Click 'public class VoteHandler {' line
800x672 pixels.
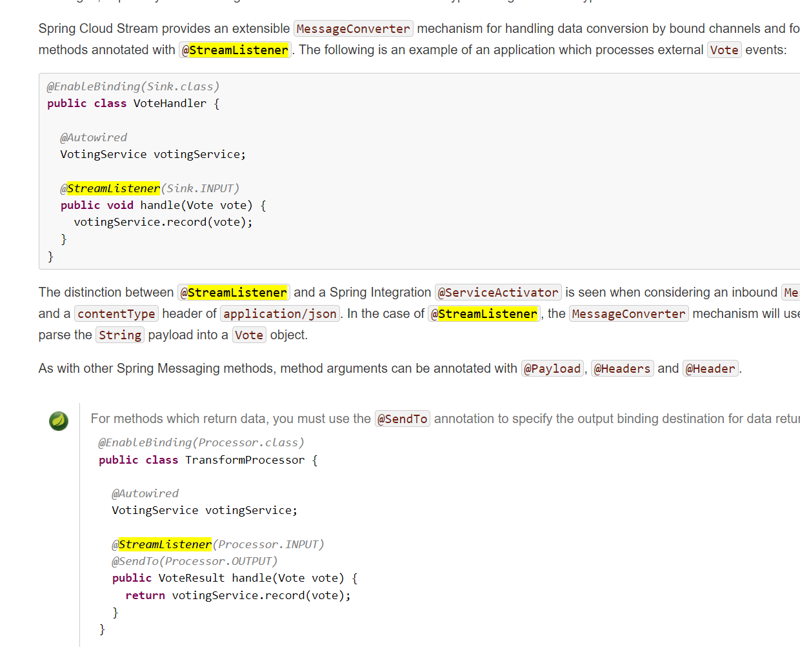(134, 103)
